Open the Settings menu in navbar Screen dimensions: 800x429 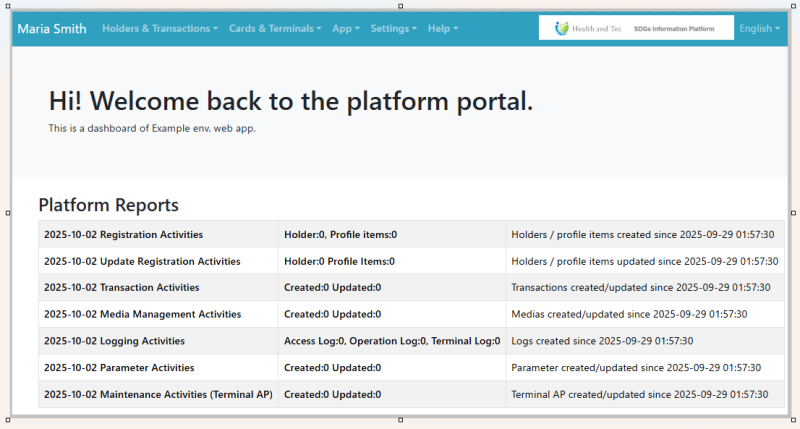(x=394, y=28)
